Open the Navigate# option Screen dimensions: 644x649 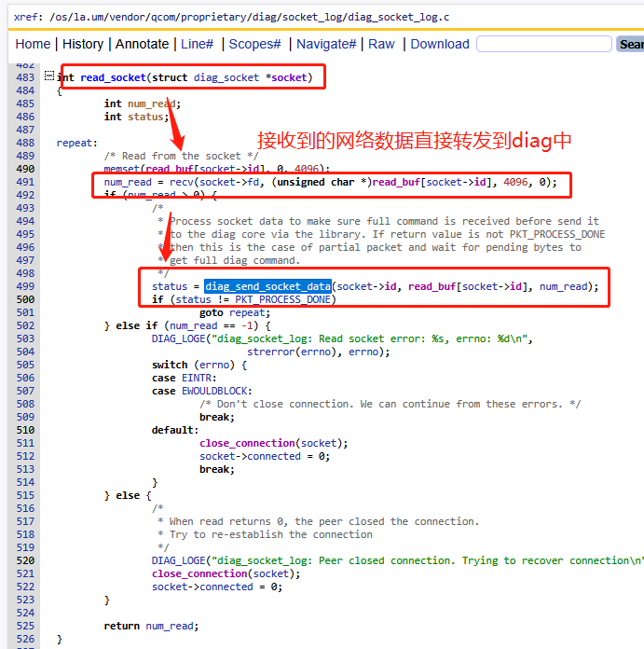pyautogui.click(x=326, y=44)
